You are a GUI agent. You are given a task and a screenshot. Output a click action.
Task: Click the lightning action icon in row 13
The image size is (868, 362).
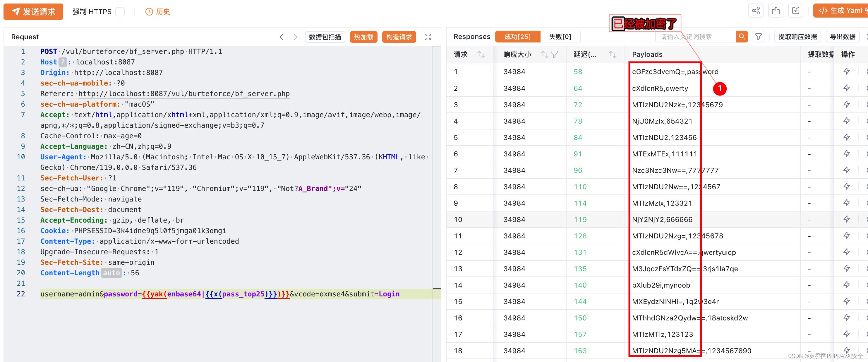click(846, 268)
